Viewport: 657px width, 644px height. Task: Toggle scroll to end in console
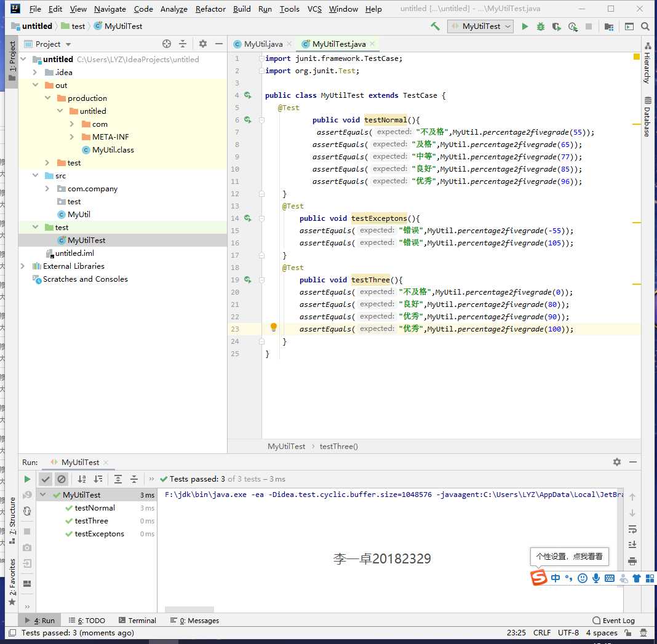pos(632,545)
